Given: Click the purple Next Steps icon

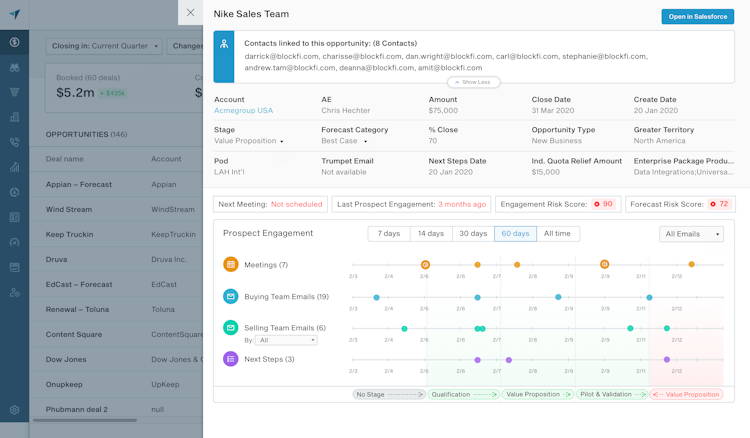Looking at the screenshot, I should (231, 359).
